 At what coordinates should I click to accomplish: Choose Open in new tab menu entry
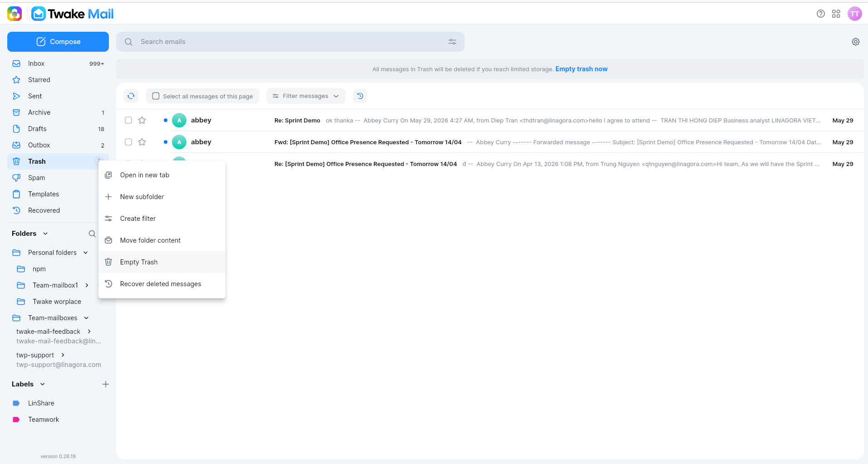[x=162, y=175]
